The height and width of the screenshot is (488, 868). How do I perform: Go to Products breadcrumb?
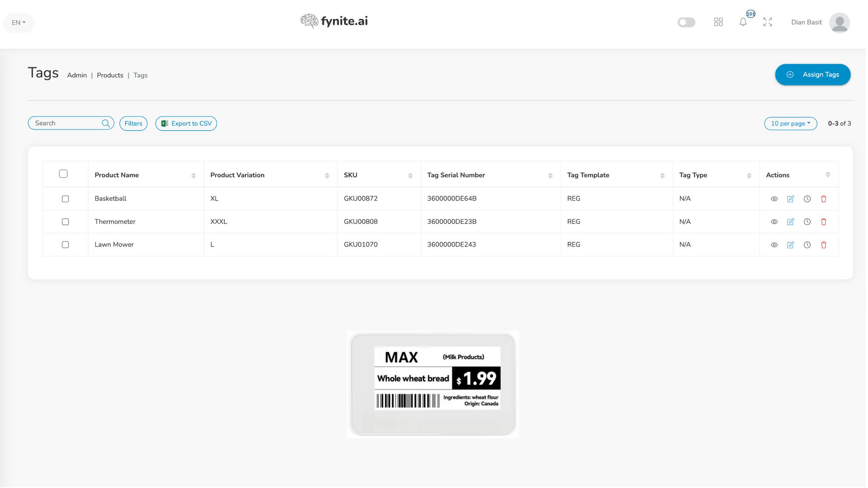click(x=110, y=75)
